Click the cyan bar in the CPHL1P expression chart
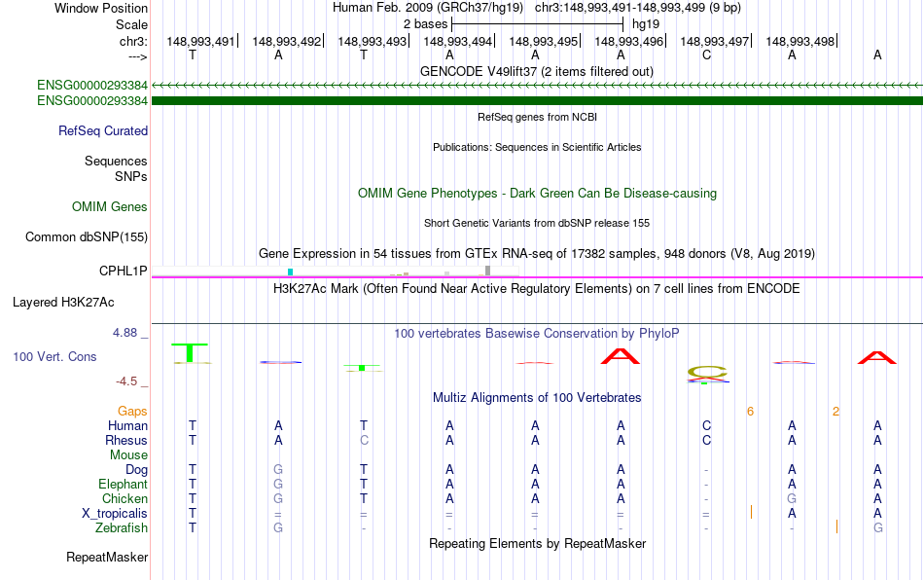This screenshot has height=580, width=924. pos(290,272)
